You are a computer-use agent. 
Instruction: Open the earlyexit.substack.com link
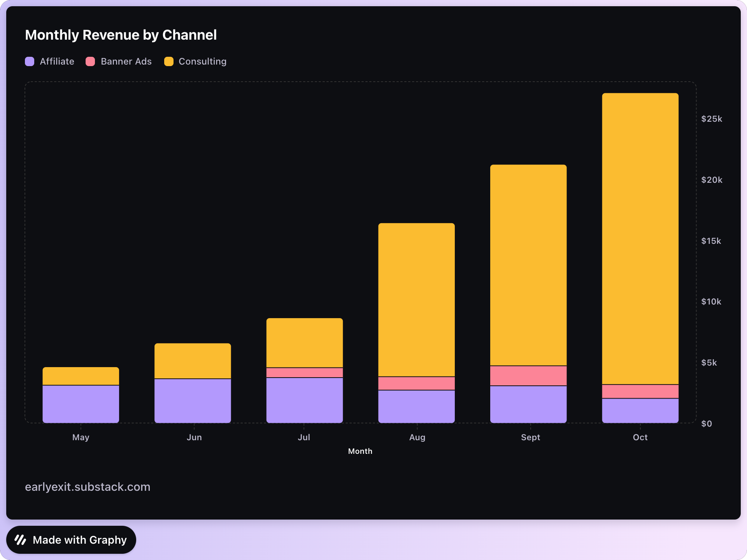88,487
